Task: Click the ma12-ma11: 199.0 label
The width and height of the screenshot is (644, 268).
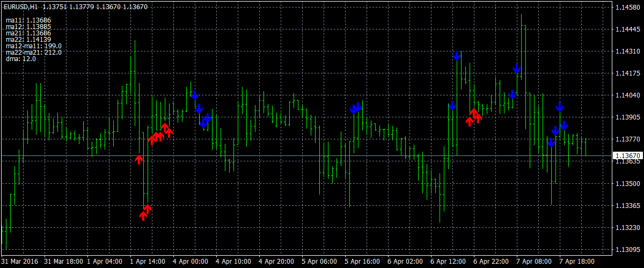Action: tap(34, 46)
